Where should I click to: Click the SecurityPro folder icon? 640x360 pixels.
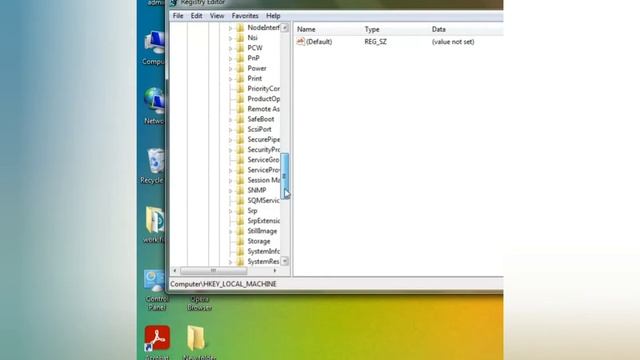pos(240,150)
